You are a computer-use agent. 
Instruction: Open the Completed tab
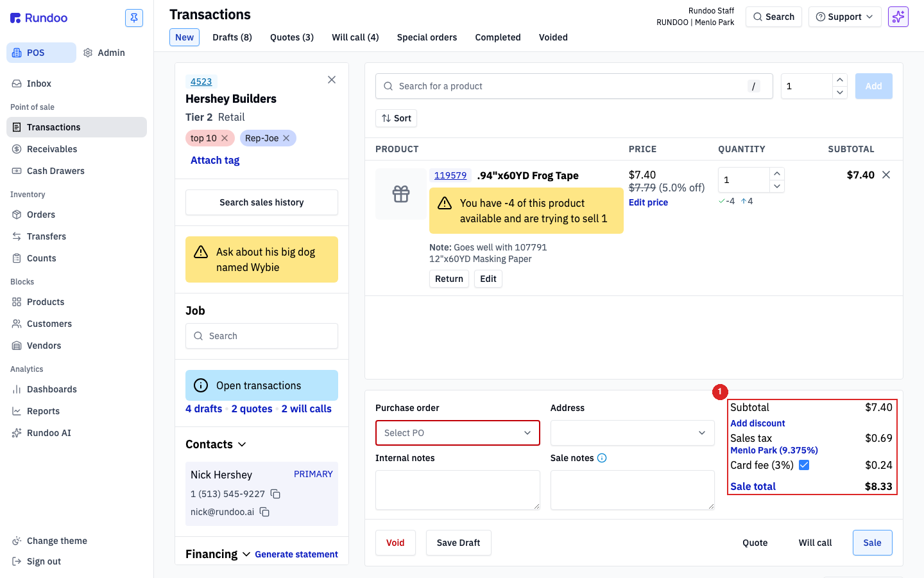pyautogui.click(x=498, y=37)
